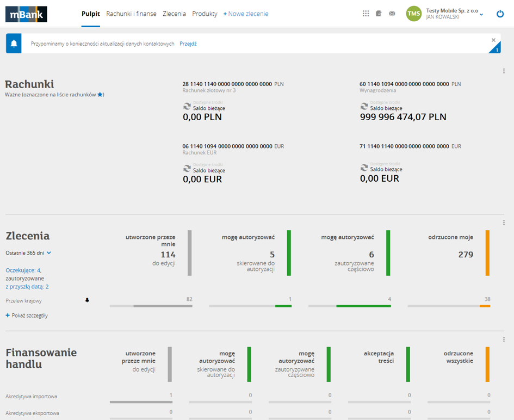
Task: Click Nowe zlecenie link
Action: coord(246,14)
